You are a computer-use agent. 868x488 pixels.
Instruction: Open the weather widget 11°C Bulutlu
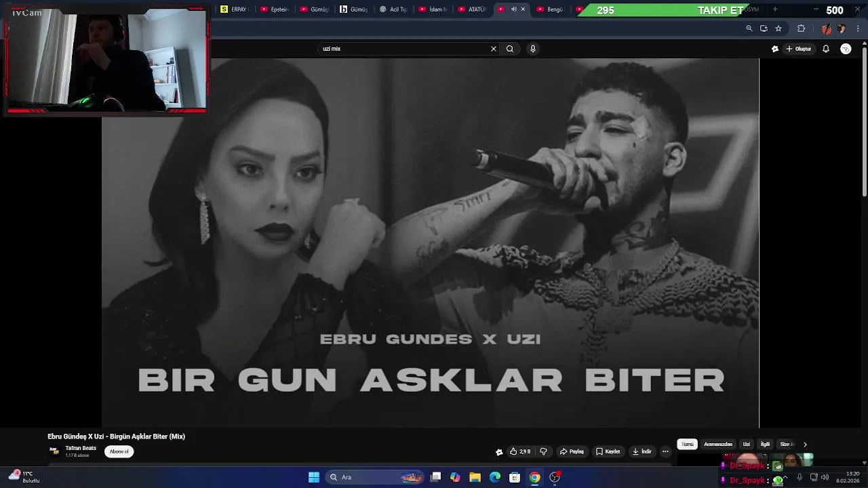coord(24,477)
